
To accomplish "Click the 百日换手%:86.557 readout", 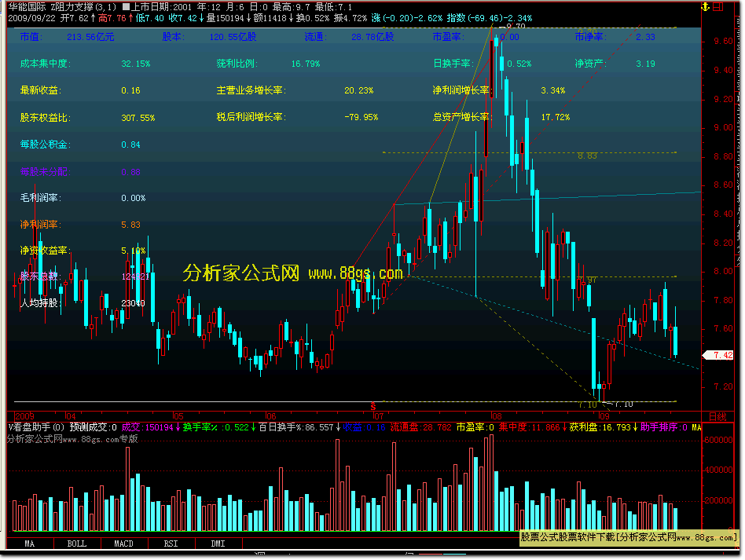I will pyautogui.click(x=299, y=427).
